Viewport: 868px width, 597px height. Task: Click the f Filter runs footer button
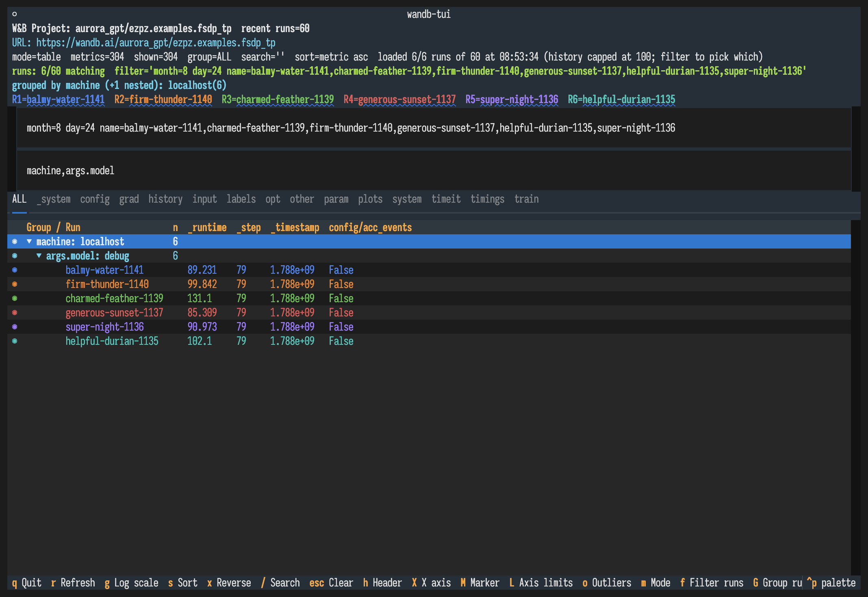pos(712,583)
